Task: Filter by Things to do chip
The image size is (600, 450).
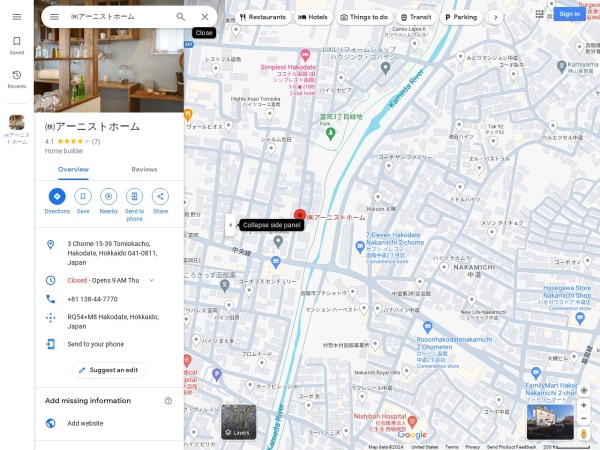Action: (364, 17)
